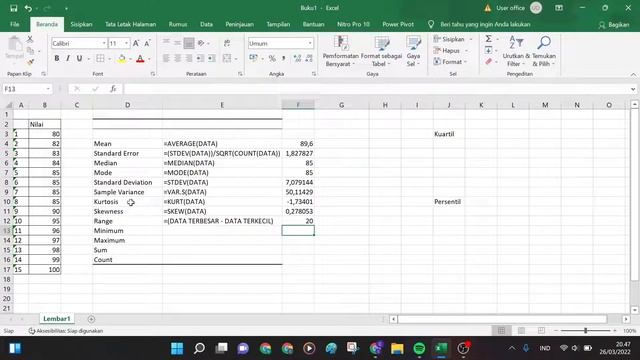640x360 pixels.
Task: Add a new sheet with plus icon
Action: click(91, 319)
